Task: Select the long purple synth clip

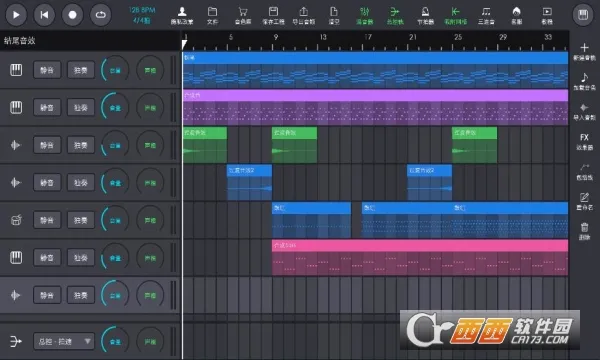Action: [375, 108]
